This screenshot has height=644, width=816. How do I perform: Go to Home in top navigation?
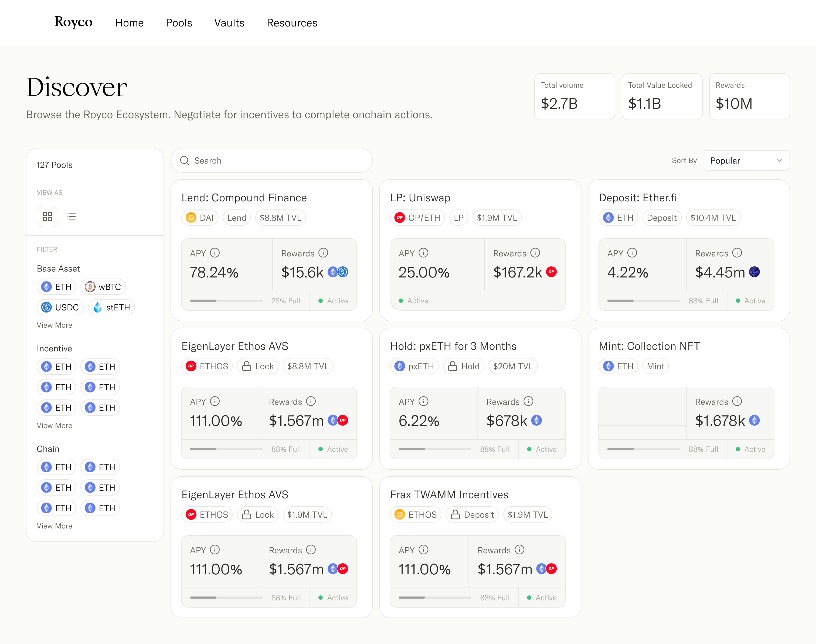[129, 23]
